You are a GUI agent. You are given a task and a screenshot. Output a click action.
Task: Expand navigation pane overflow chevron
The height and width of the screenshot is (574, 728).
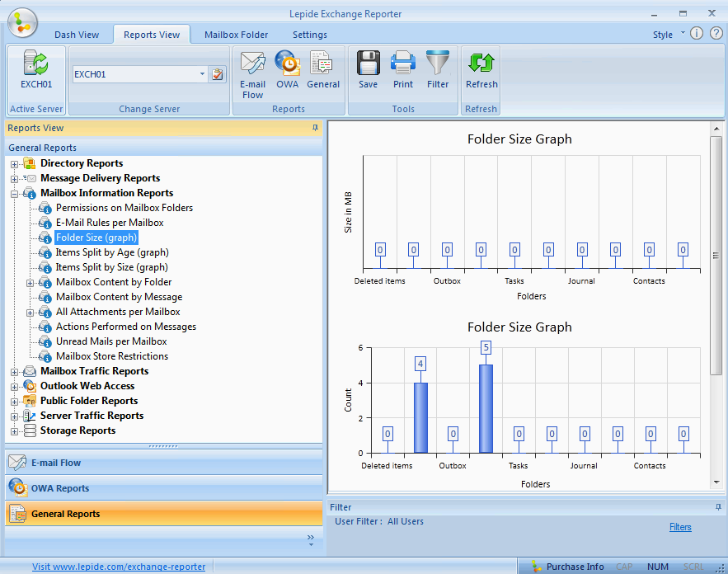click(x=311, y=539)
